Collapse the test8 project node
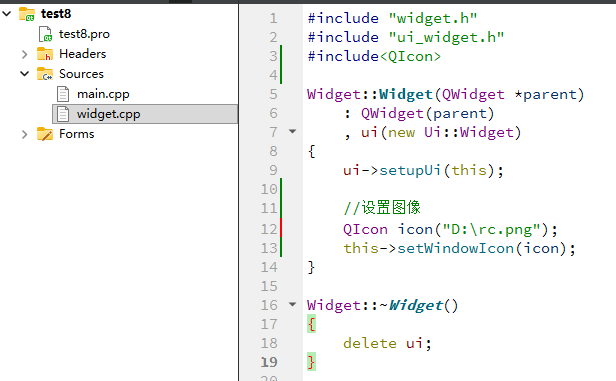Screen dimensions: 616x381 point(7,14)
